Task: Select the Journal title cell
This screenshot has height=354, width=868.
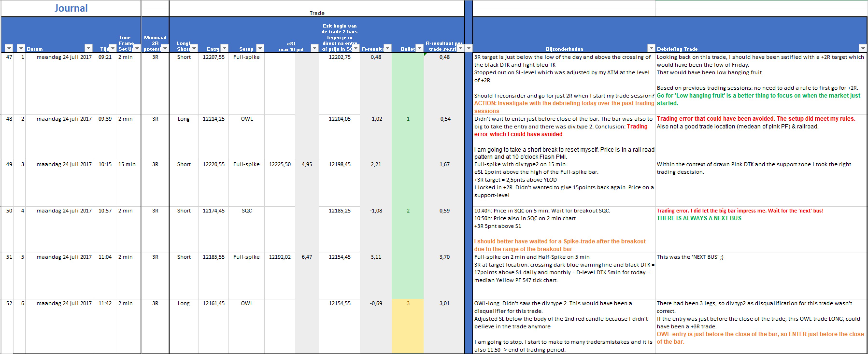Action: tap(71, 8)
